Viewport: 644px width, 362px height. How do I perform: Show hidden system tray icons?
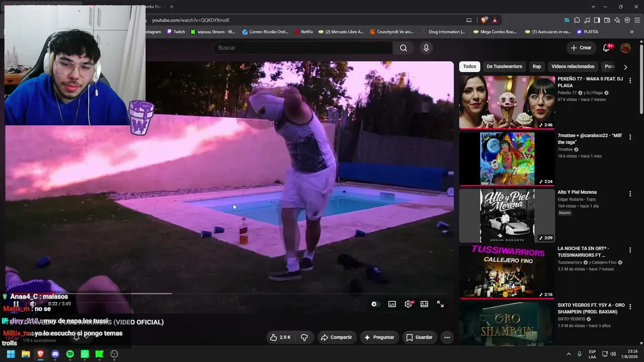click(x=569, y=354)
